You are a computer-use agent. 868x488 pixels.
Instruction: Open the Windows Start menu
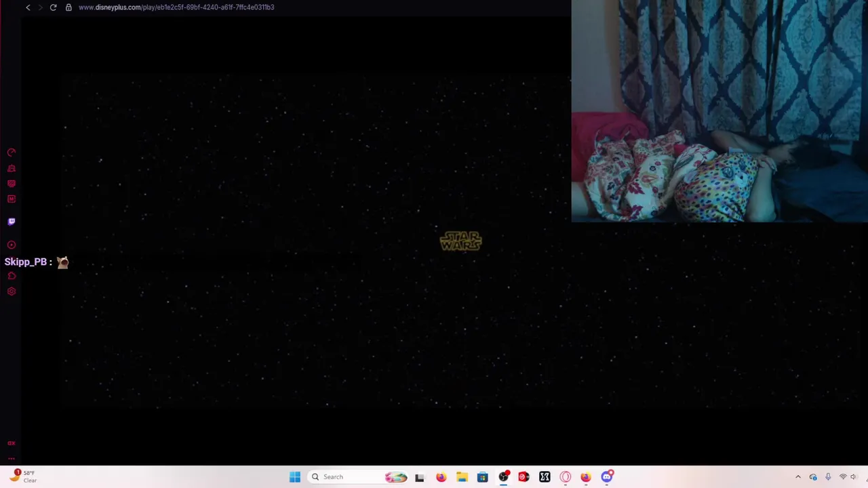pyautogui.click(x=295, y=477)
